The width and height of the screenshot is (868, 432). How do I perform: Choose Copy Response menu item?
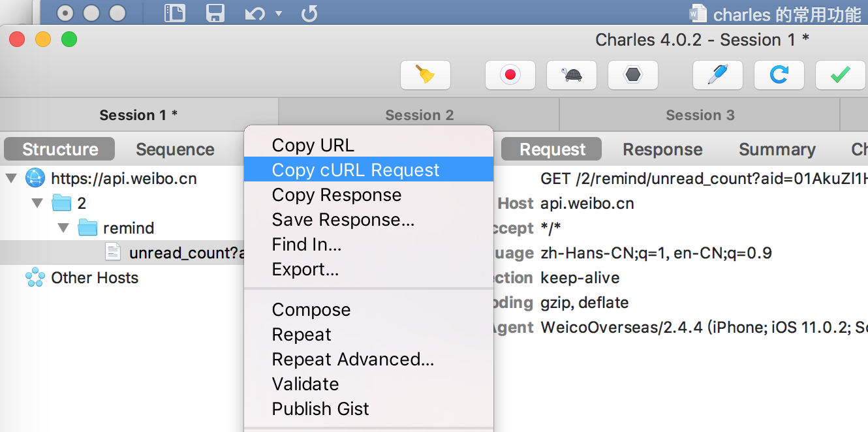pos(368,194)
